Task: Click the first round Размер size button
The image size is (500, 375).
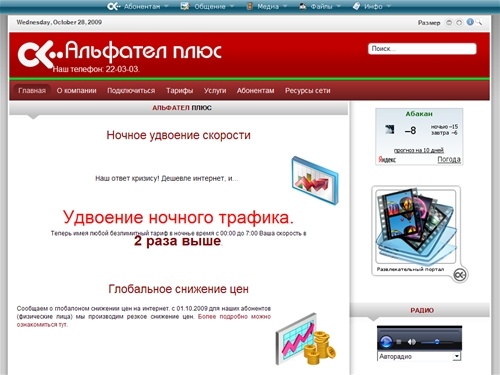Action: (x=449, y=23)
